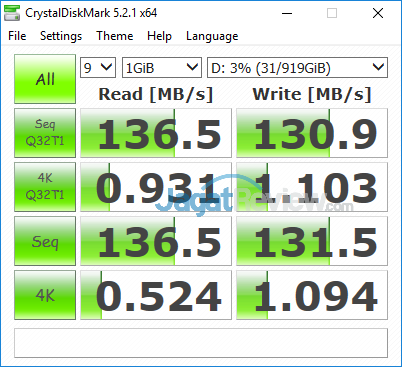The width and height of the screenshot is (402, 367).
Task: Close the CrystalDiskMark window
Action: [x=378, y=13]
